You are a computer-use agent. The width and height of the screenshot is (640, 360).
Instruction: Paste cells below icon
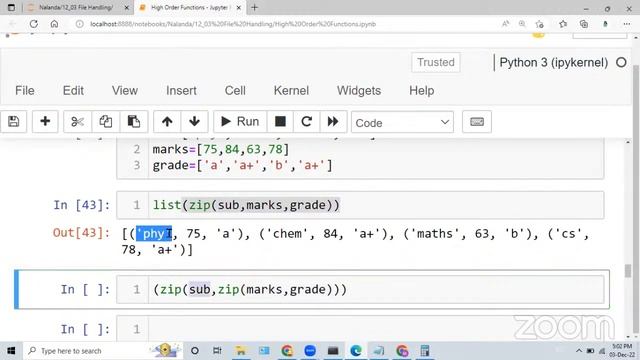(134, 122)
